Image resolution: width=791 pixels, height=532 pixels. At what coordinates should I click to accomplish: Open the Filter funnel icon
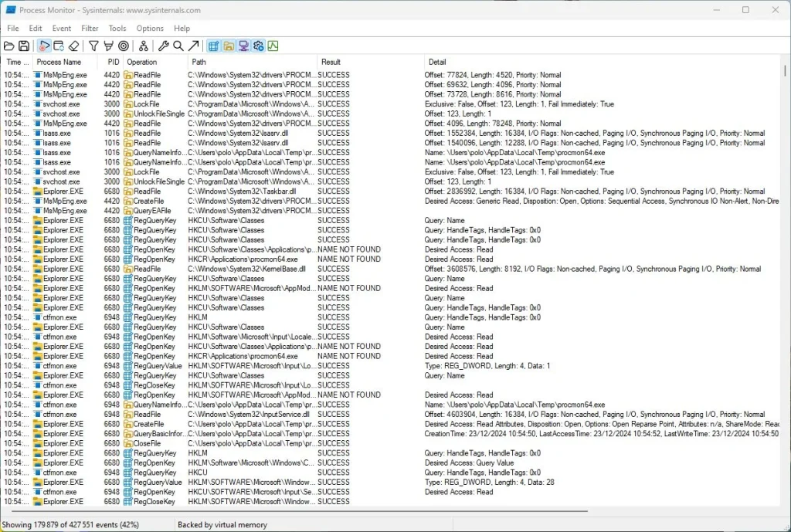pos(93,46)
